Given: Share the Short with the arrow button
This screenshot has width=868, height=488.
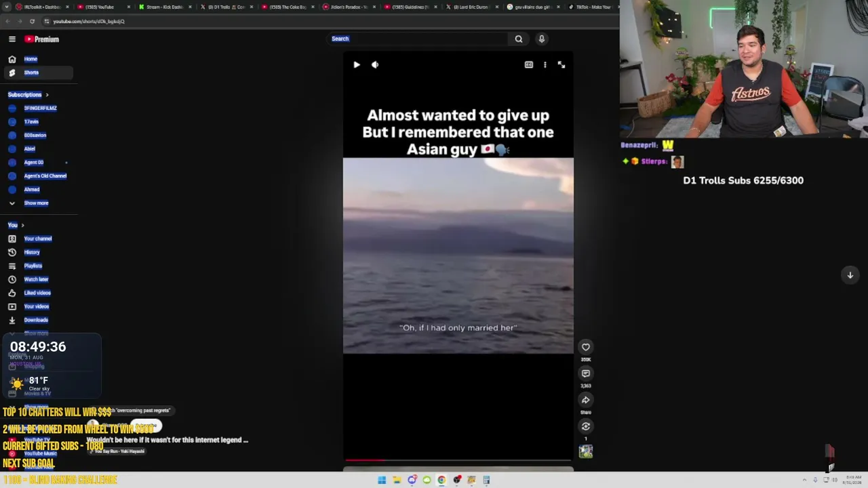Looking at the screenshot, I should pos(586,400).
